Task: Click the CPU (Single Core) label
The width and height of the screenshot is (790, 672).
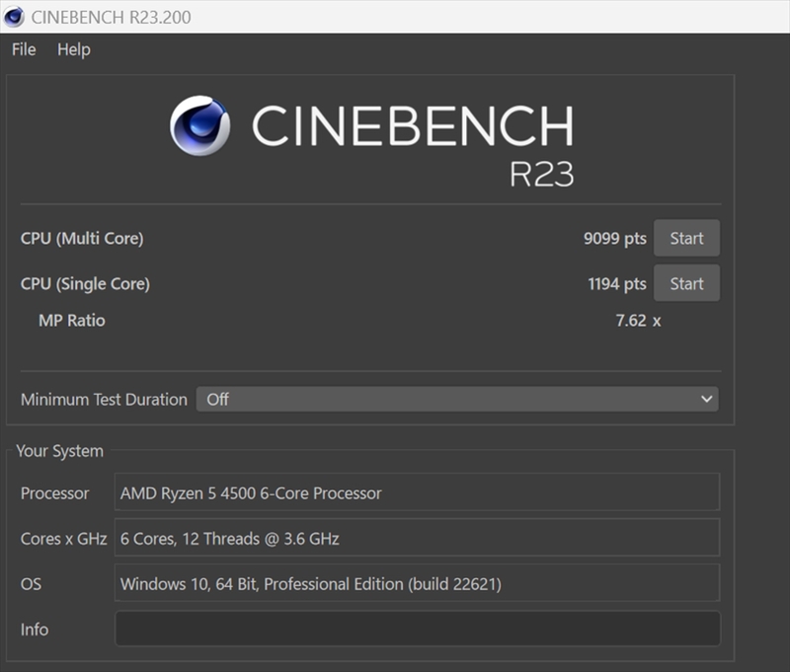Action: 85,284
